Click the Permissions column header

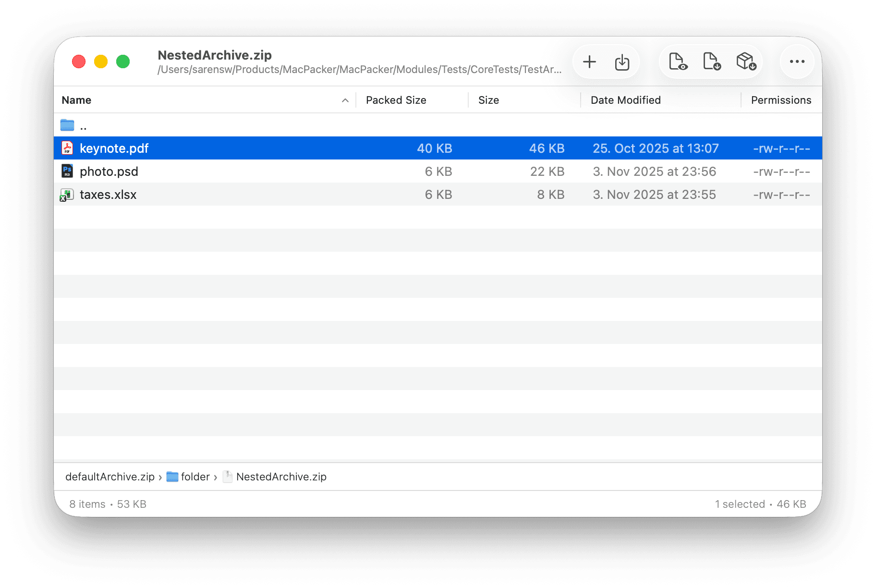tap(781, 100)
